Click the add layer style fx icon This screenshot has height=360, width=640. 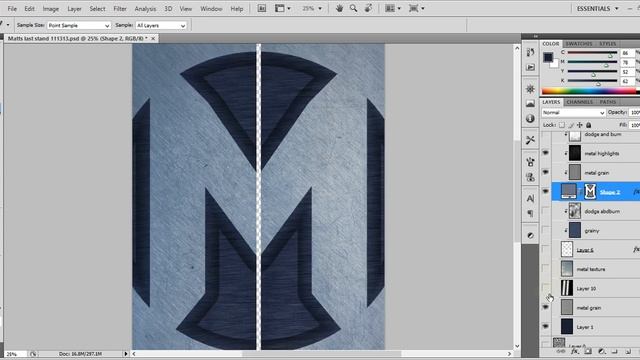coord(575,351)
